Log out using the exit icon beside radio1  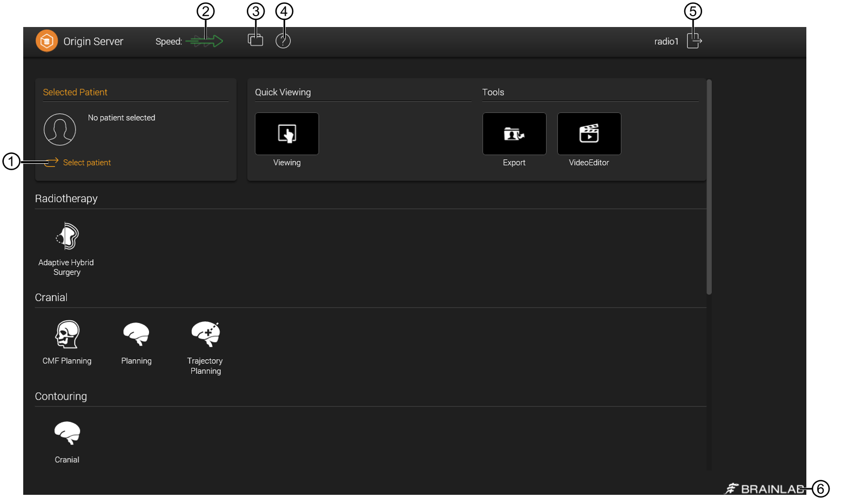coord(695,41)
